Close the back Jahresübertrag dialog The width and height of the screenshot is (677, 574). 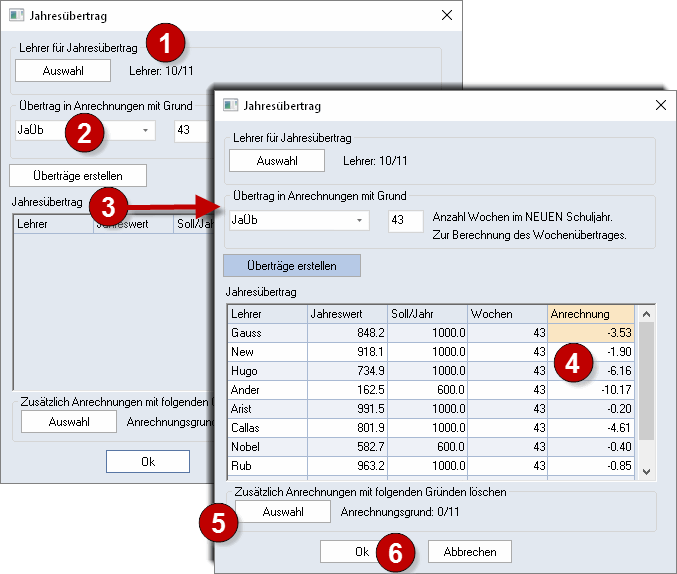[447, 15]
